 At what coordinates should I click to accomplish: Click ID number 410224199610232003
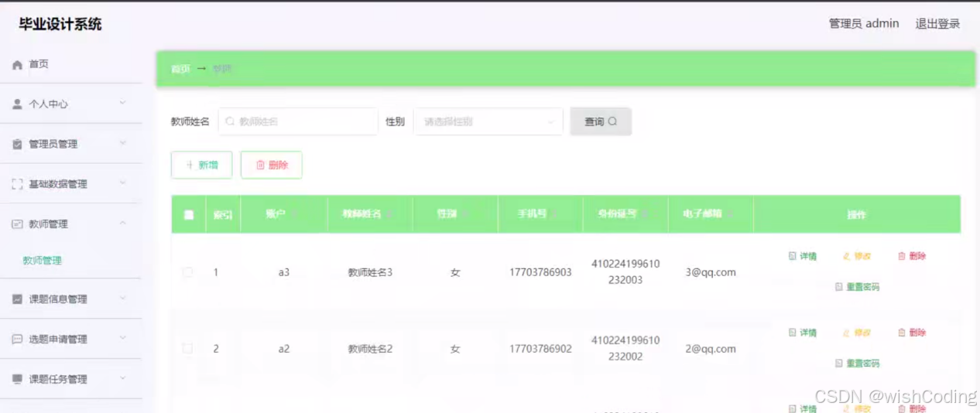pos(625,272)
